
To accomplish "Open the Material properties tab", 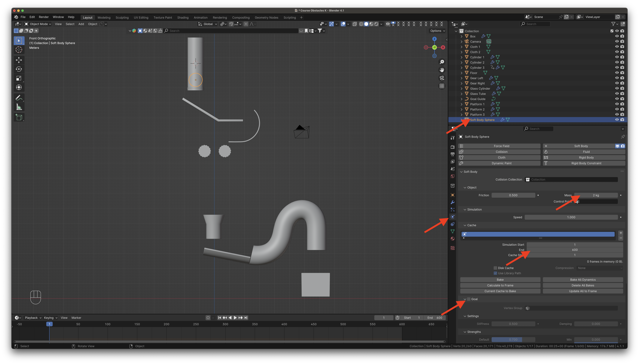I will (x=452, y=239).
